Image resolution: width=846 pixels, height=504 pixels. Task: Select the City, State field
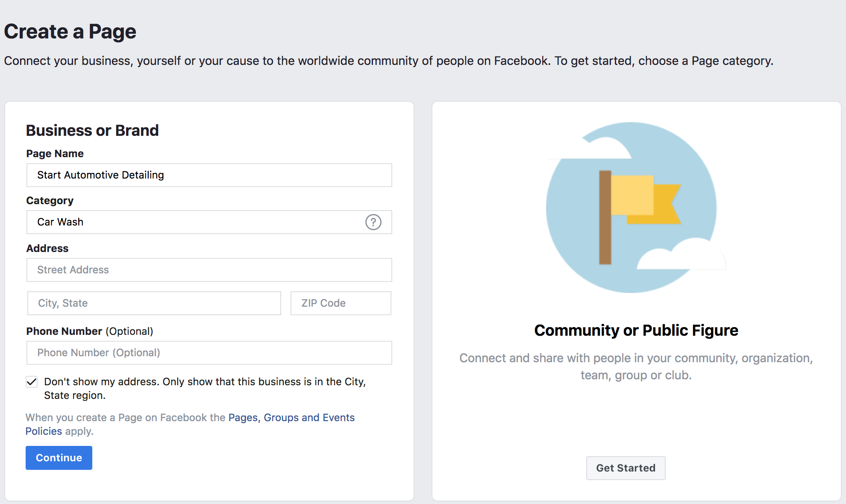click(x=154, y=303)
